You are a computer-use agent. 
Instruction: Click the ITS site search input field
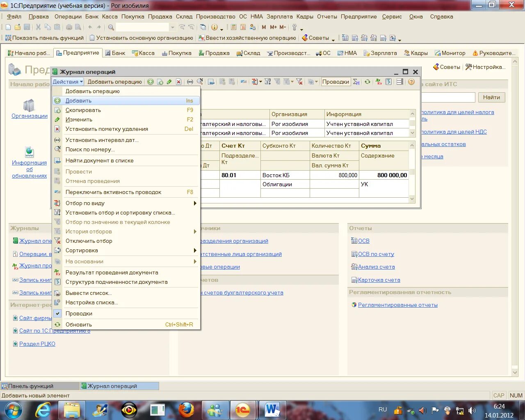[x=448, y=97]
